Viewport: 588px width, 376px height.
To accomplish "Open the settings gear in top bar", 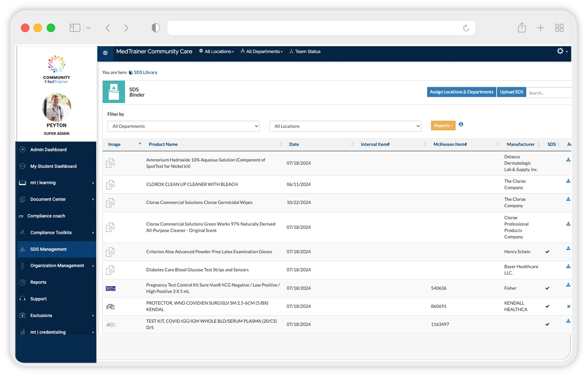I will [560, 51].
